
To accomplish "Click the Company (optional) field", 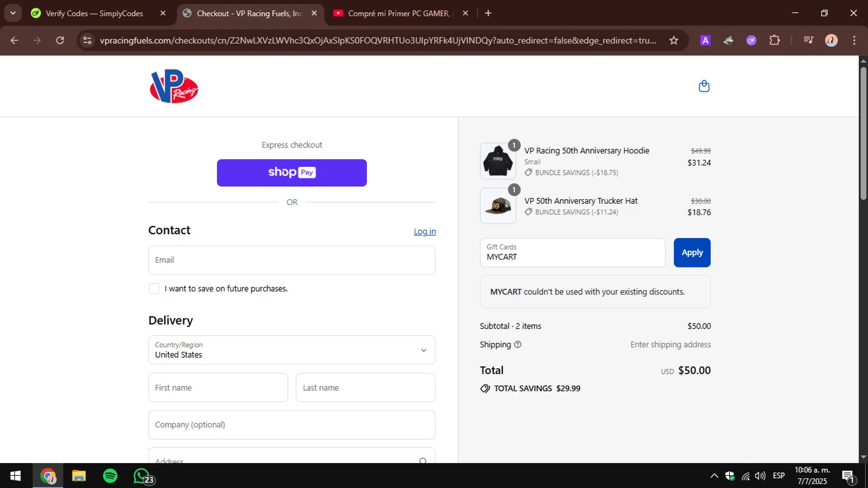I will click(292, 425).
